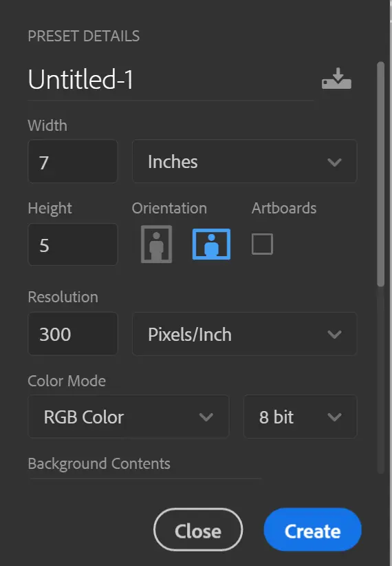This screenshot has width=392, height=566.
Task: Select the landscape orientation icon
Action: pos(211,244)
